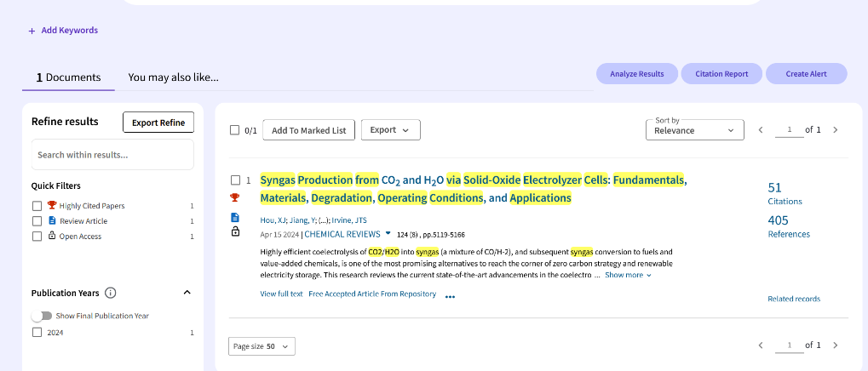The image size is (868, 371).
Task: Click the Search within results field
Action: click(112, 155)
